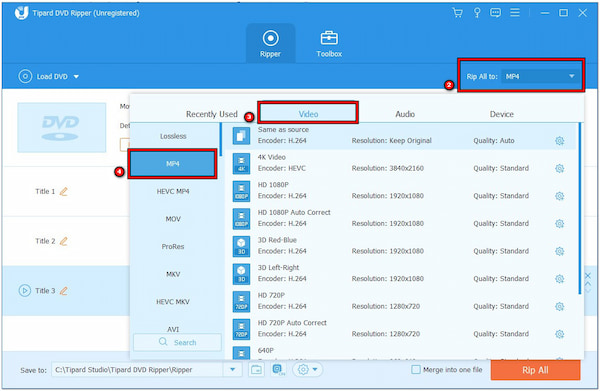
Task: Select the Video tab
Action: (x=308, y=114)
